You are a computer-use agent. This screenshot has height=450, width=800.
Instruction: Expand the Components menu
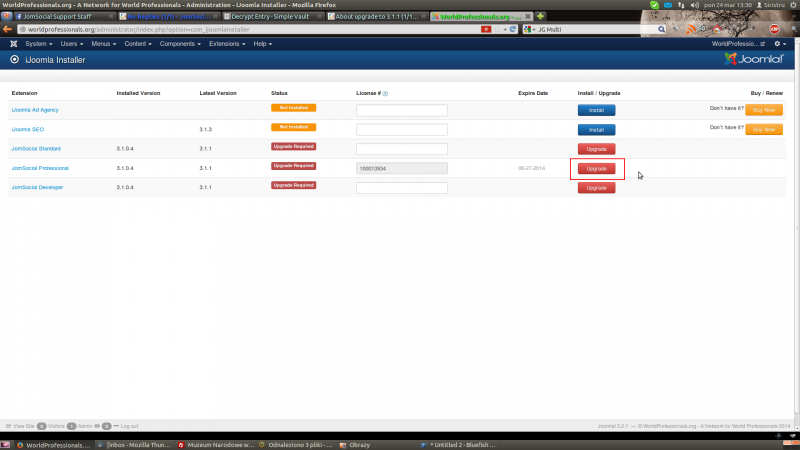[x=180, y=44]
